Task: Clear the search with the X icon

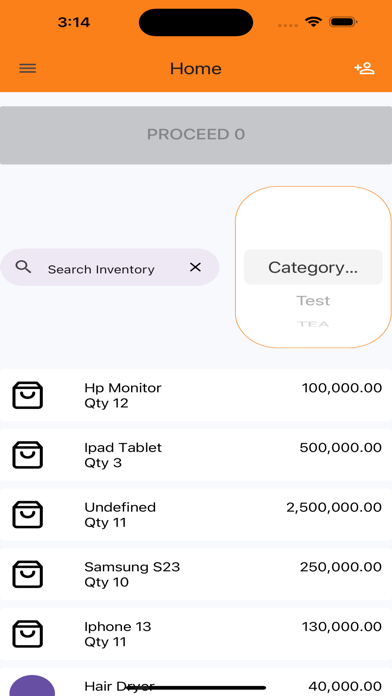Action: point(195,267)
